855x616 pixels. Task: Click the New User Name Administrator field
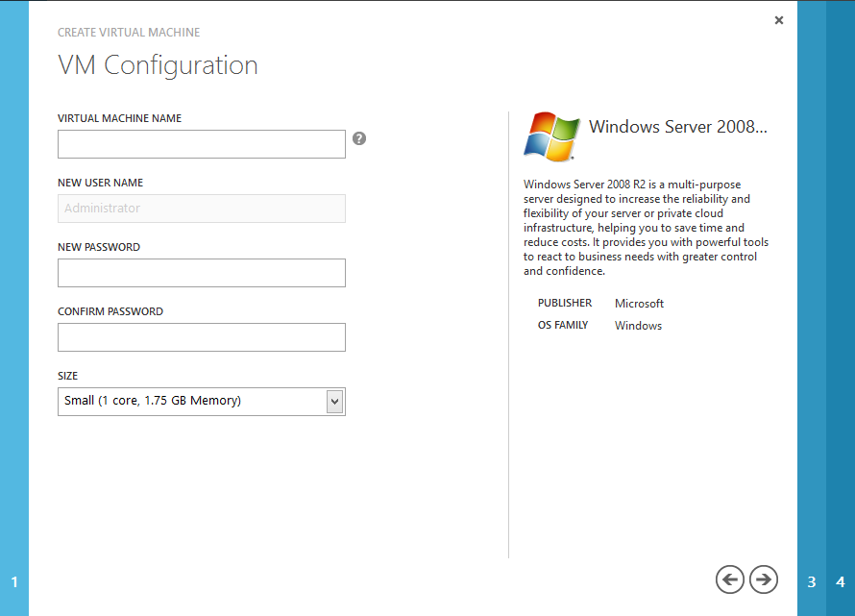point(202,209)
